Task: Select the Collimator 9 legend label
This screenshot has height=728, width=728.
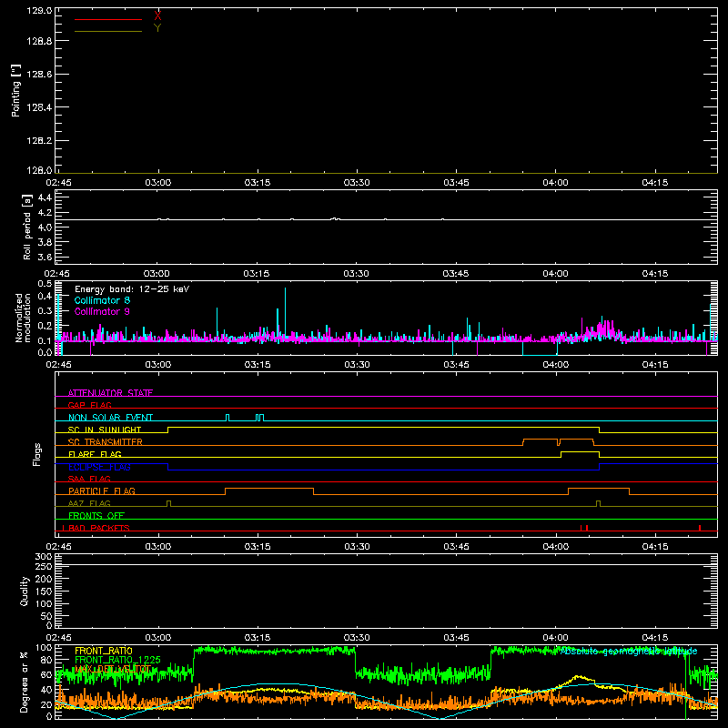Action: [102, 311]
